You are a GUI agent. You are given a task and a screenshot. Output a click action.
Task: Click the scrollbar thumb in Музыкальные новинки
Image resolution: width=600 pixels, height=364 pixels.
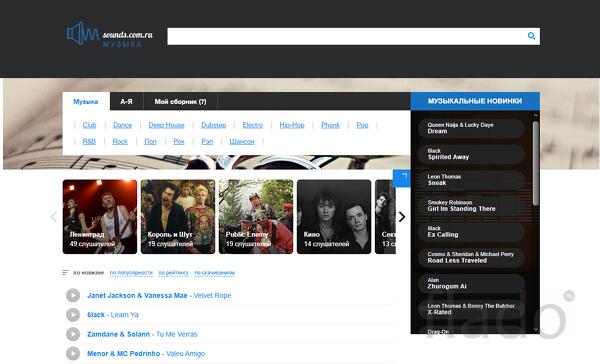pos(536,163)
